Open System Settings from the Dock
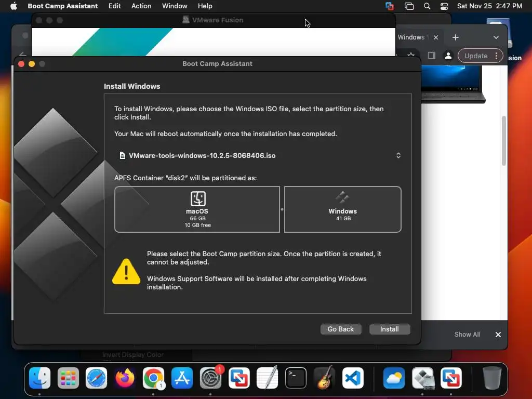The width and height of the screenshot is (532, 399). click(x=210, y=378)
